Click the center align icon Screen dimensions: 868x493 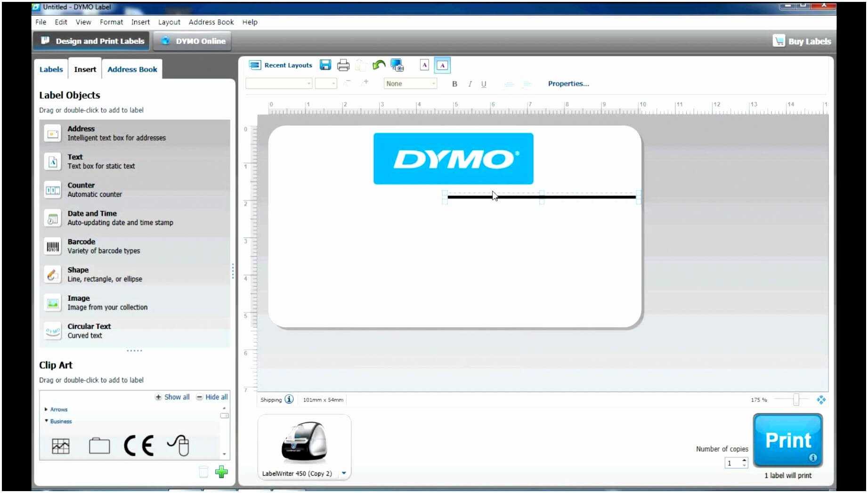click(509, 84)
